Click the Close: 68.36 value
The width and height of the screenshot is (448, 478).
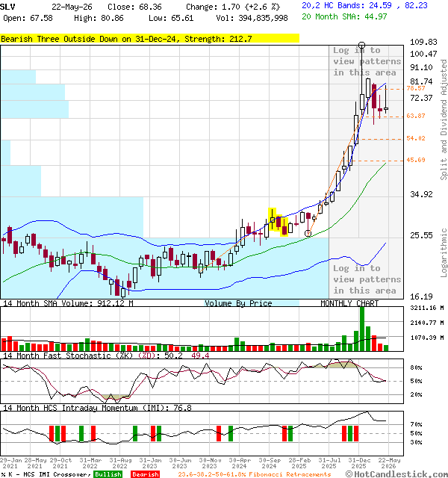coord(134,7)
